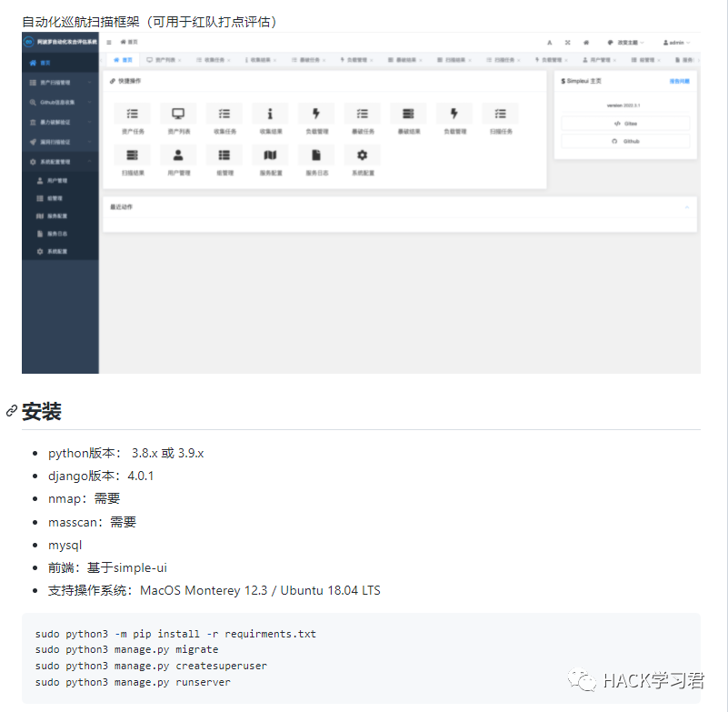
Task: Click the 'version 2022.3.1' text
Action: [x=623, y=105]
